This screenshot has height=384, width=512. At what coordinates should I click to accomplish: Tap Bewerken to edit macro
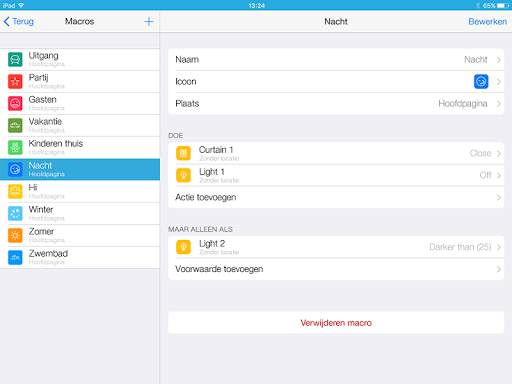[x=487, y=22]
